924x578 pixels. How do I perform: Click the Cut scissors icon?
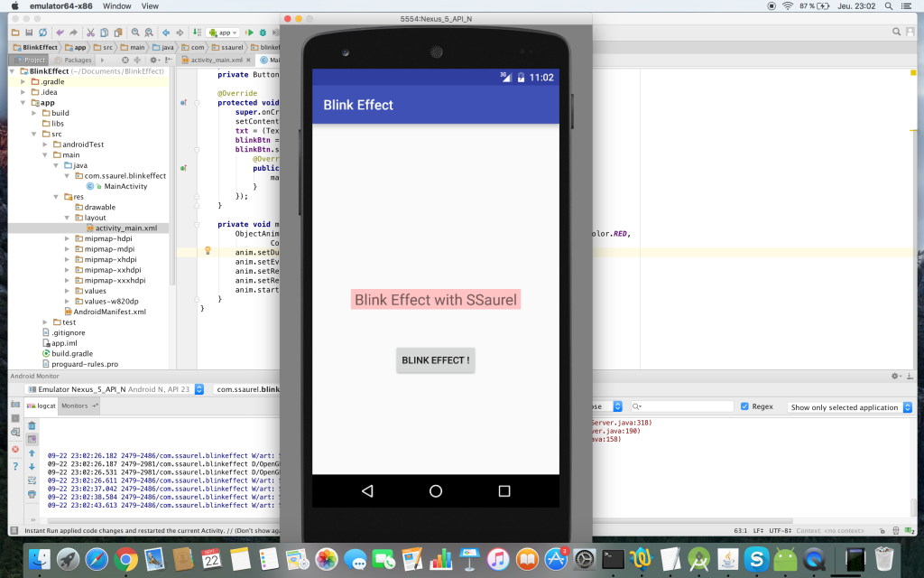[92, 33]
